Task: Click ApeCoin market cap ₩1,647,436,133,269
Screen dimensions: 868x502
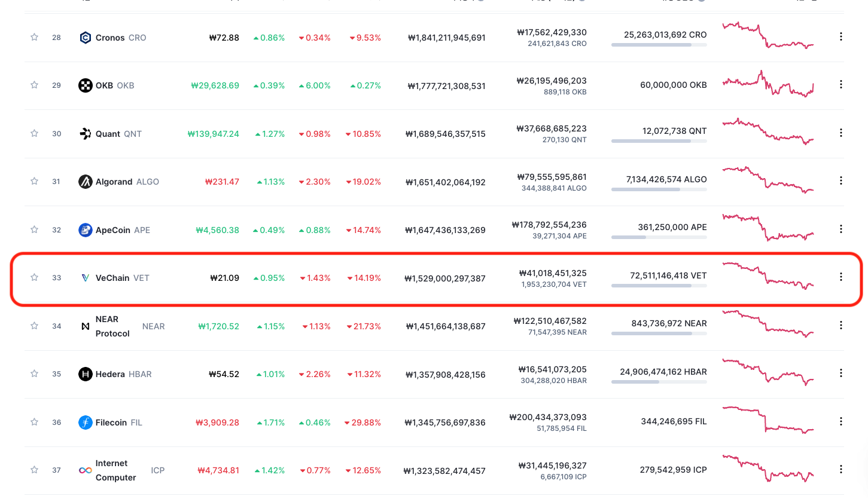Action: pos(445,230)
